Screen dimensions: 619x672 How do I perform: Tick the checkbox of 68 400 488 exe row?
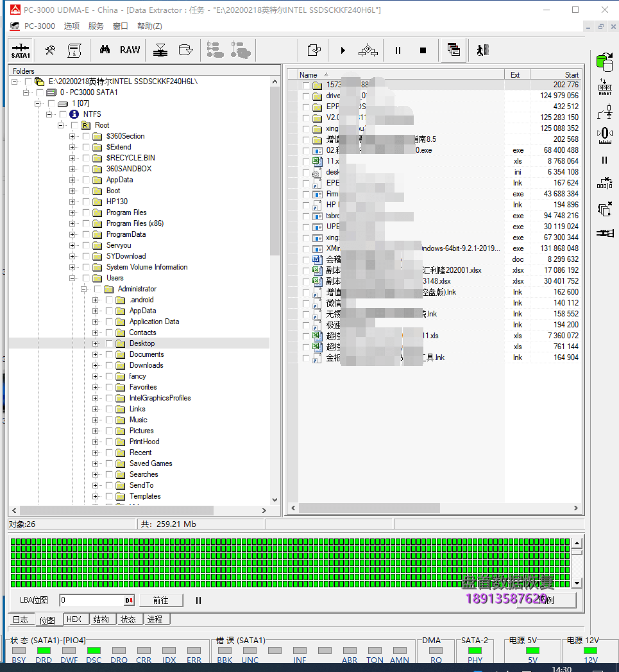pyautogui.click(x=306, y=150)
